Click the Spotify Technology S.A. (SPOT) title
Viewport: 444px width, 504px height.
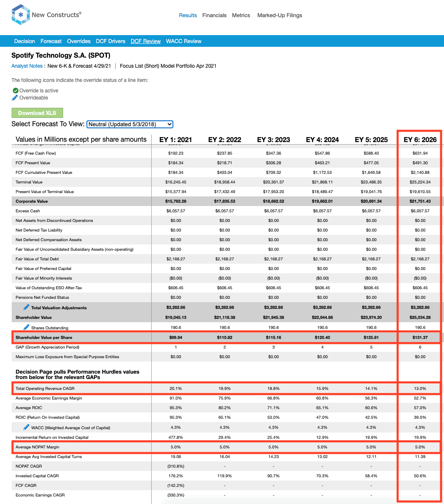tap(61, 55)
